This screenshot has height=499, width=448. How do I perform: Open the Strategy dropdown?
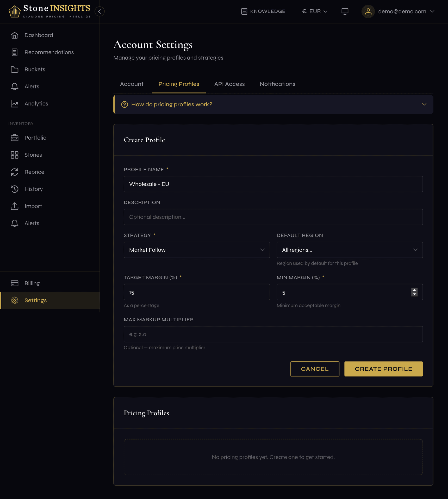(x=196, y=250)
